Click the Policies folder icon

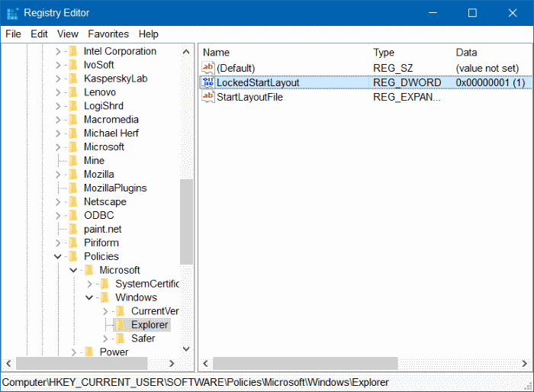click(73, 256)
